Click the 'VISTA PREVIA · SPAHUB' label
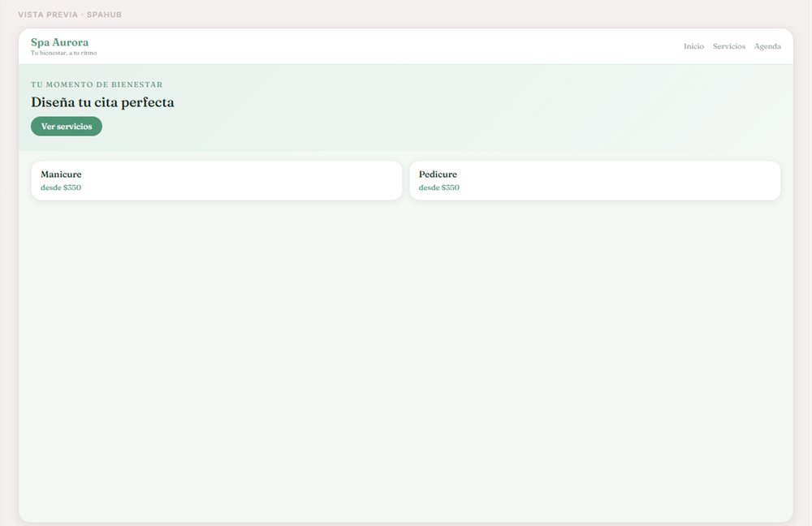812x526 pixels. click(x=70, y=15)
